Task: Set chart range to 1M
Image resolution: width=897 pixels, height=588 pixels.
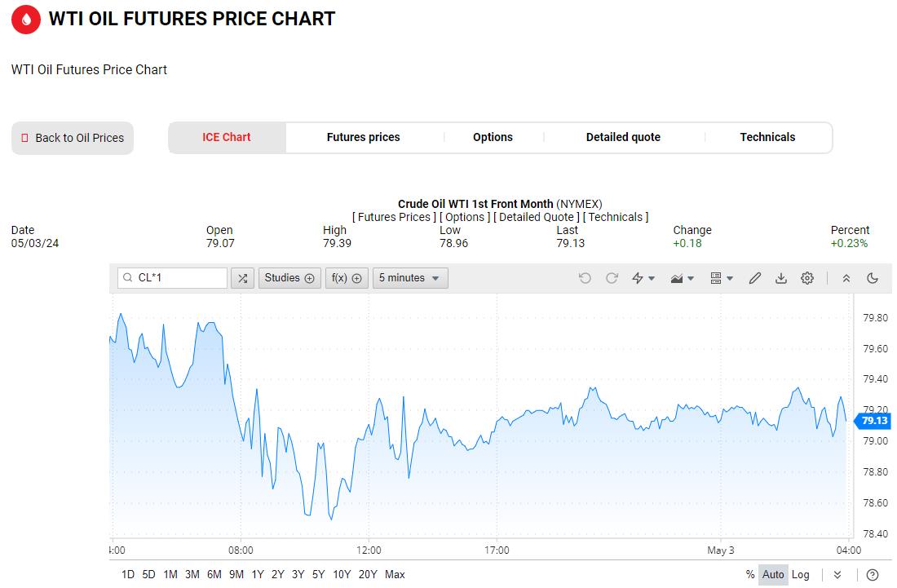Action: tap(170, 574)
